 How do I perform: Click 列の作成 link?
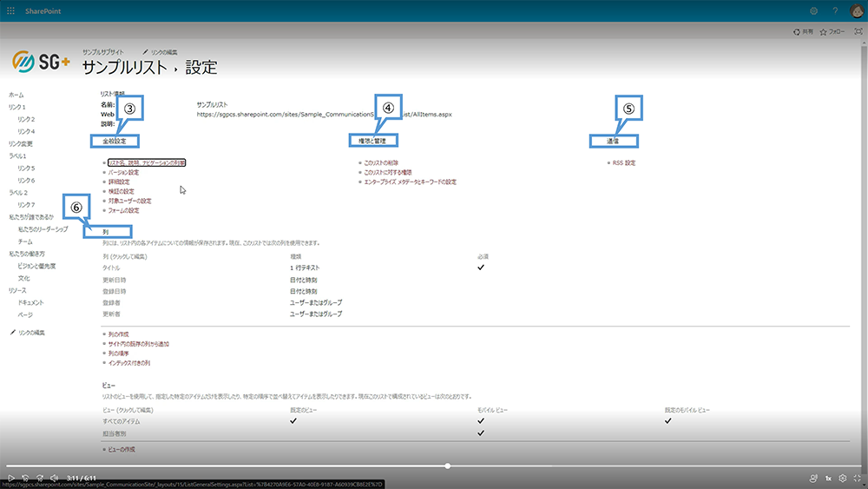(118, 334)
